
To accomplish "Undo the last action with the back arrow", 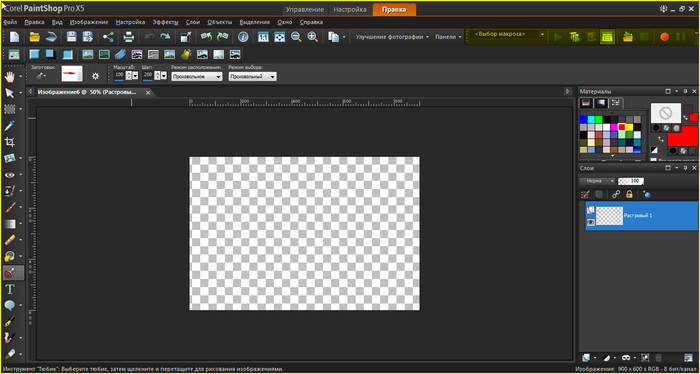I will [x=149, y=37].
